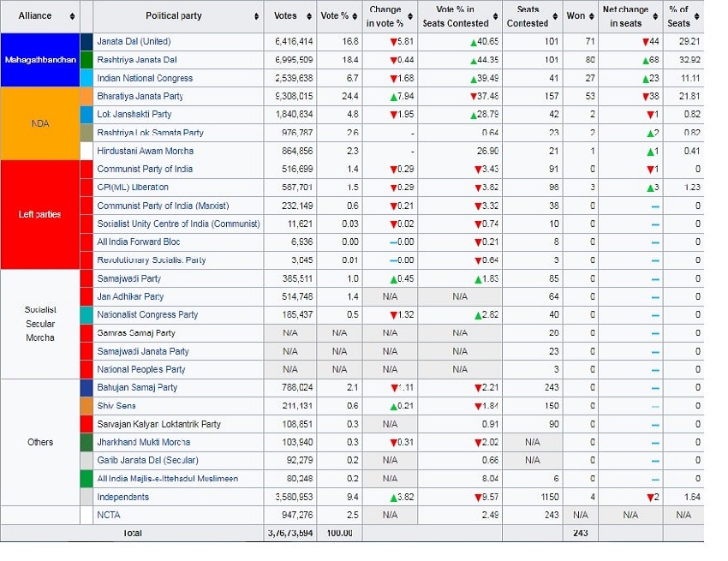Screen dimensions: 728x561
Task: Click votes value 6,995,509
Action: (294, 59)
